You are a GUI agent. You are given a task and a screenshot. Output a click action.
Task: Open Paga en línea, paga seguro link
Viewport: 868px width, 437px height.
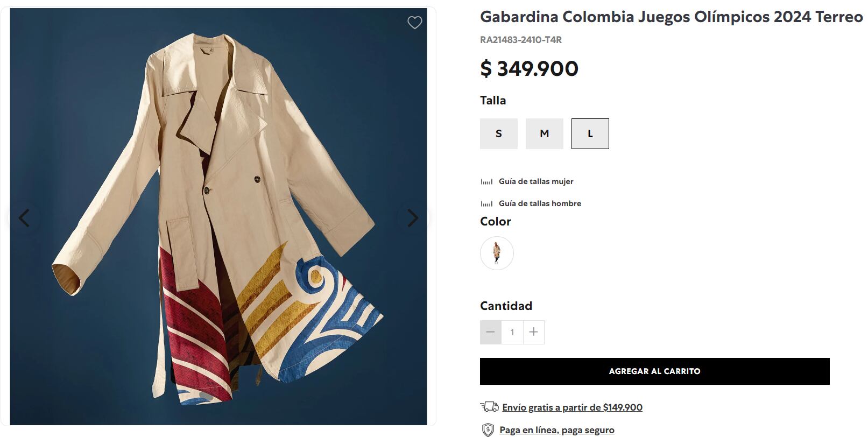(x=556, y=430)
